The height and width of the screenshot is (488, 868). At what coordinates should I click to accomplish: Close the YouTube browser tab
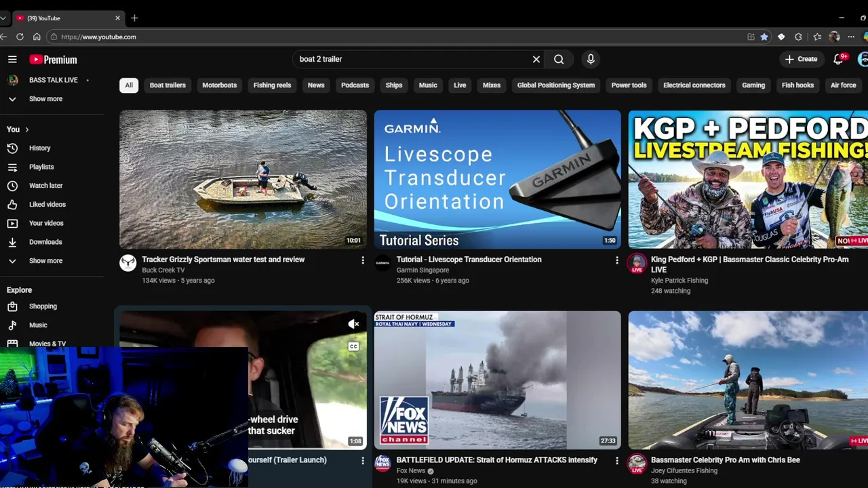pyautogui.click(x=118, y=18)
